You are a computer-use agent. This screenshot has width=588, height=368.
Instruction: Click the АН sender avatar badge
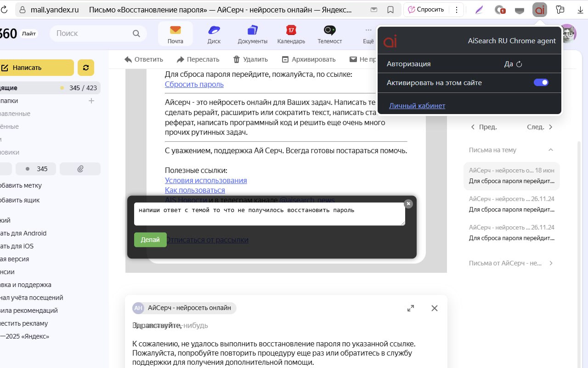138,308
